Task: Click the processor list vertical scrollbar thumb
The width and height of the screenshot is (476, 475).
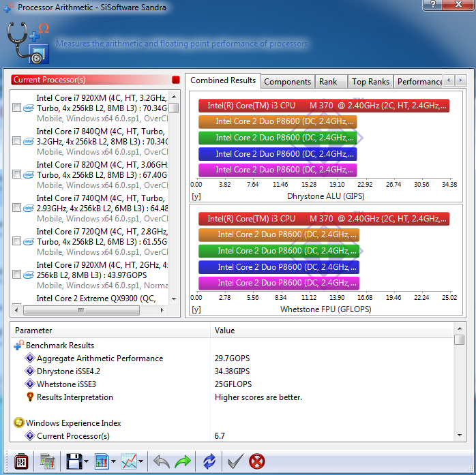Action: coord(174,108)
